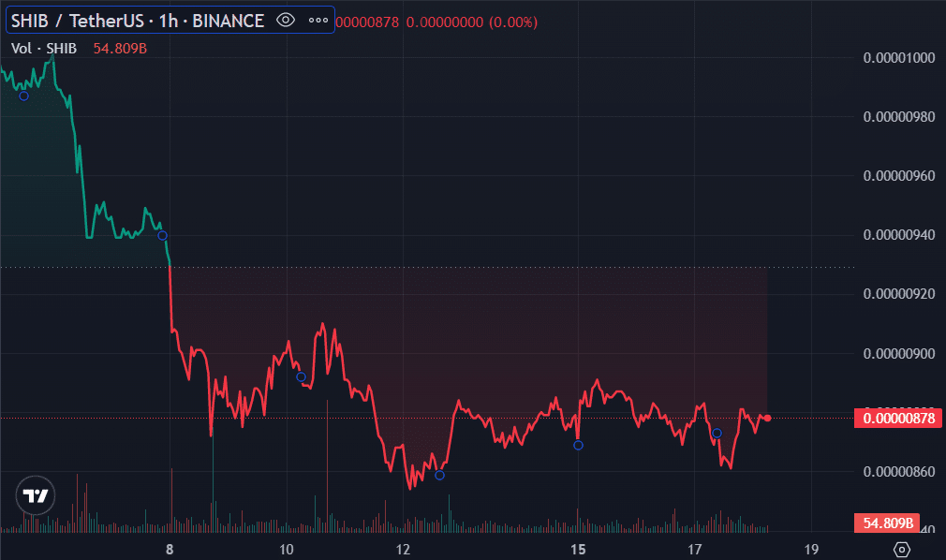Screen dimensions: 946x560
Task: Click the blue circle marker at the chart's lowest dip
Action: pos(440,475)
